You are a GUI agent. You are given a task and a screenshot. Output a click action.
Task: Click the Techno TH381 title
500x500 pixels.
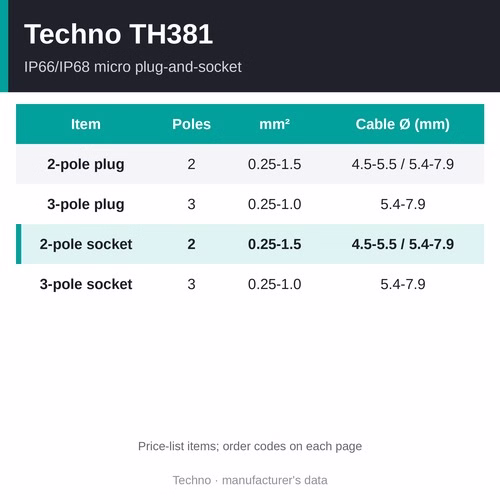click(x=118, y=34)
